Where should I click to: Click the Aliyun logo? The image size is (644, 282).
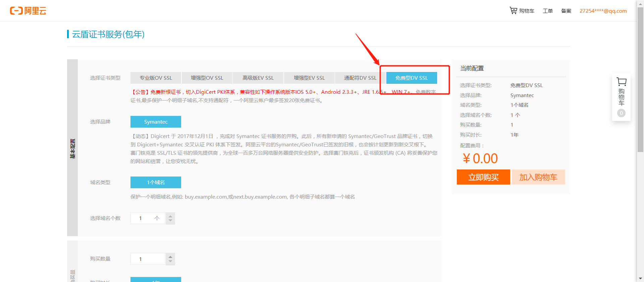click(x=28, y=11)
